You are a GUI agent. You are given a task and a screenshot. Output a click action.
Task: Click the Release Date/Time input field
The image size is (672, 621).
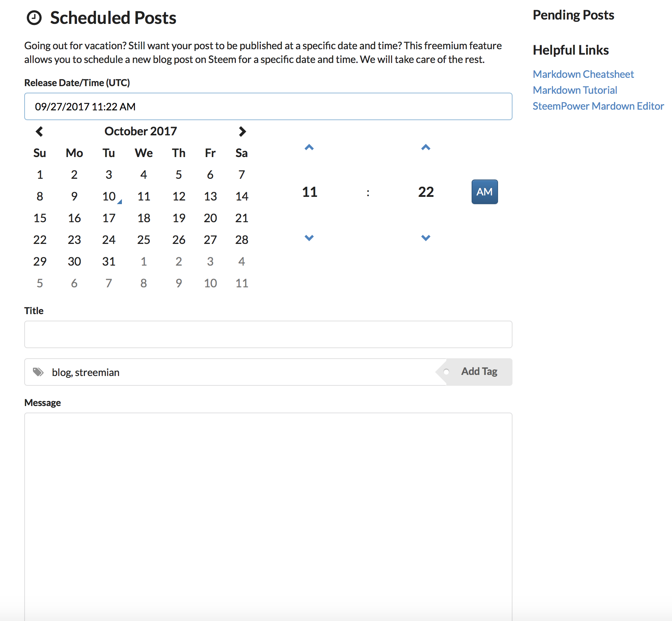pyautogui.click(x=268, y=106)
